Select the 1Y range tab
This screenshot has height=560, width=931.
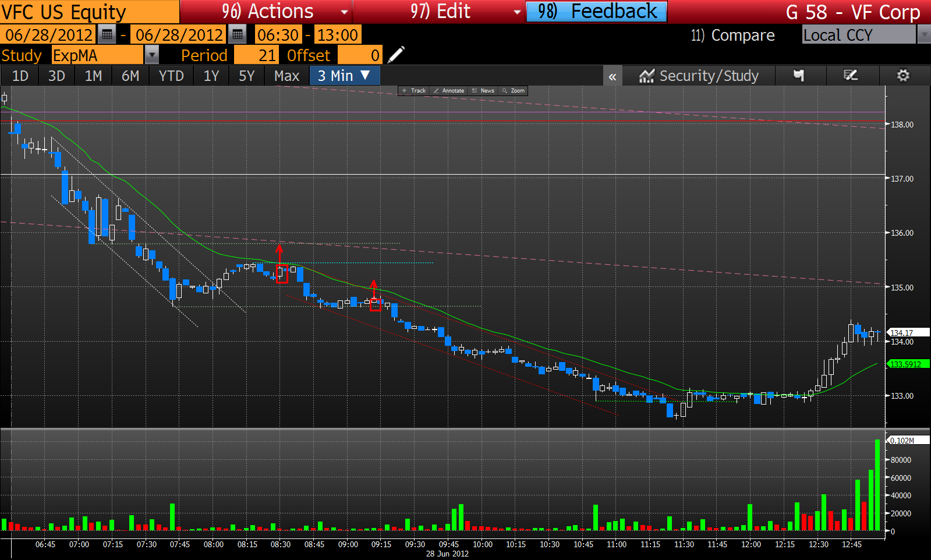click(x=211, y=76)
